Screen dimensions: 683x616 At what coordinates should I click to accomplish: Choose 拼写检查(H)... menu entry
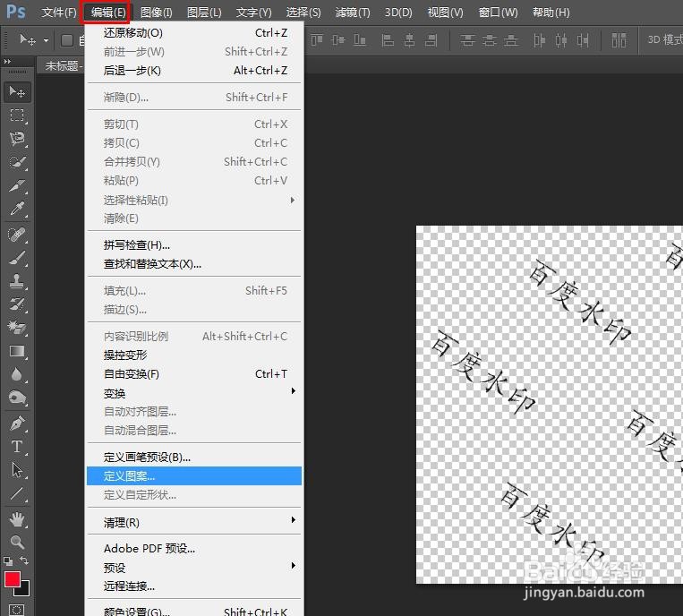(194, 245)
